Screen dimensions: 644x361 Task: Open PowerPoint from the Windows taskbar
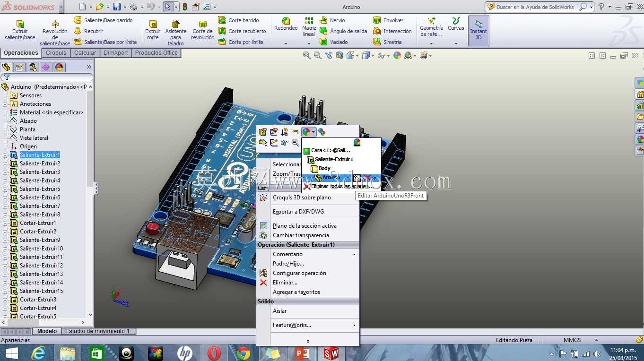pos(302,353)
